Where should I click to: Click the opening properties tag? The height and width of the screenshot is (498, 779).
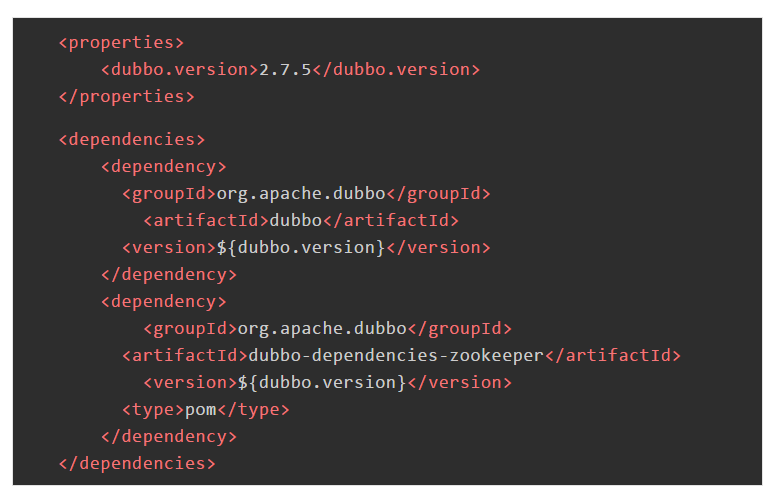121,43
